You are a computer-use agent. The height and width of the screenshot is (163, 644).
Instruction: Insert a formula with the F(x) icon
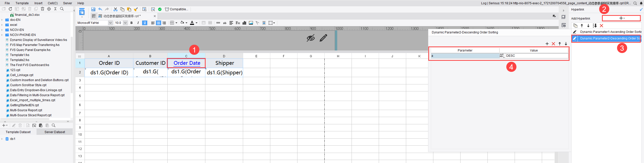tap(238, 23)
